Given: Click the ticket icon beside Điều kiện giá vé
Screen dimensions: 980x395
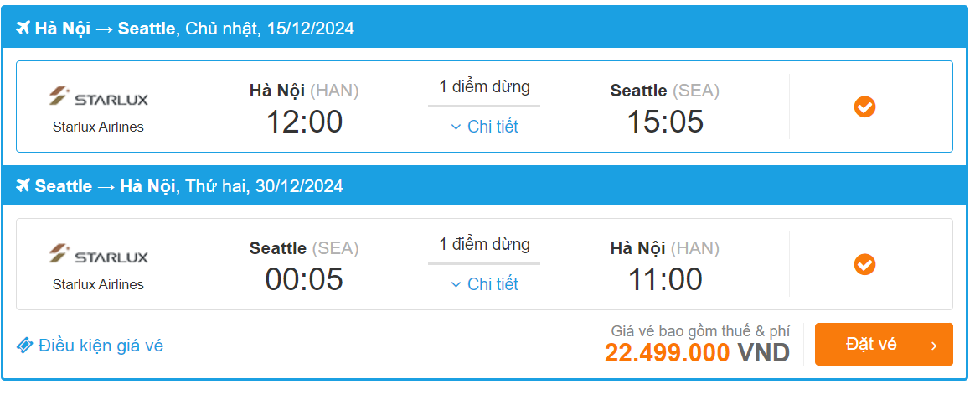Looking at the screenshot, I should (25, 346).
